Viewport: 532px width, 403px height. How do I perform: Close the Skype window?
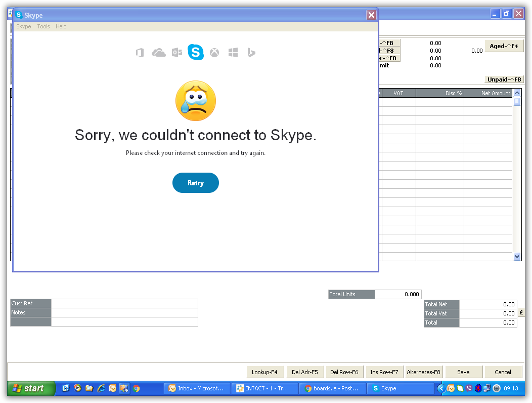372,15
